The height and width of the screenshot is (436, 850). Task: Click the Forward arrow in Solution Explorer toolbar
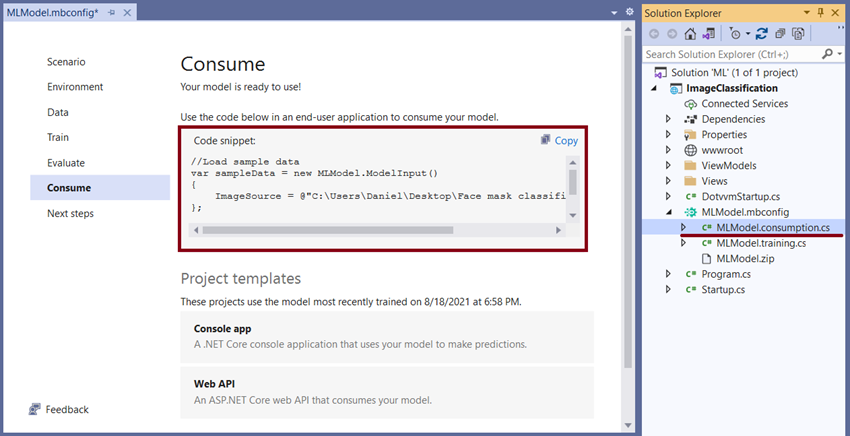672,34
